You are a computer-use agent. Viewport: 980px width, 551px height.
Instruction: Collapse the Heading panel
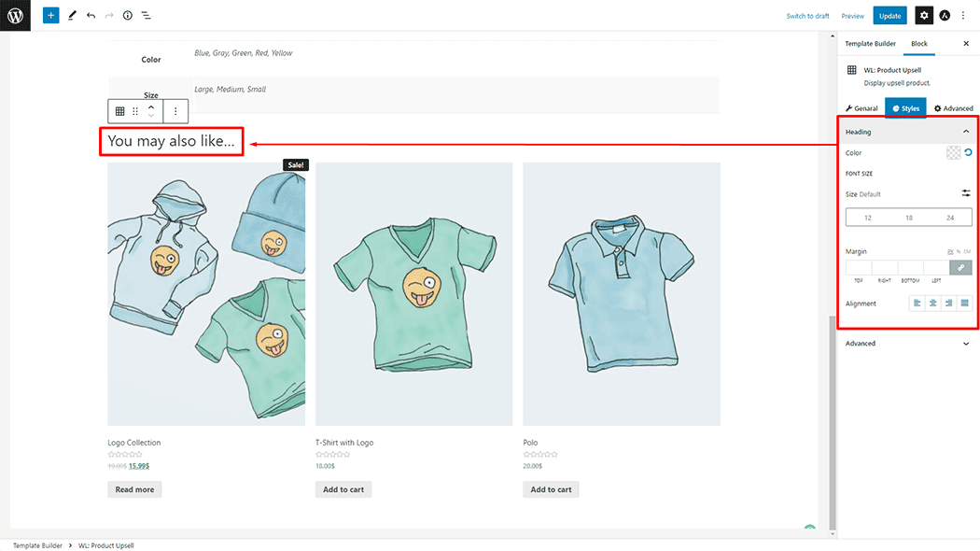tap(965, 132)
